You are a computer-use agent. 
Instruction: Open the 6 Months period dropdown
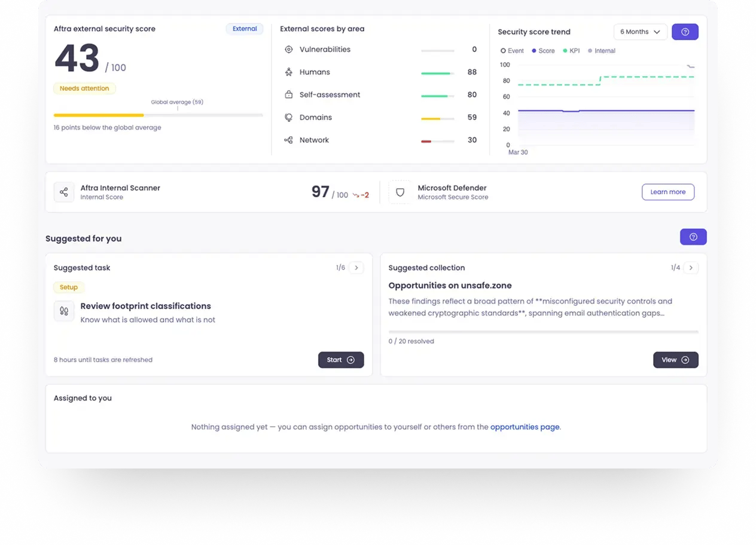pyautogui.click(x=640, y=32)
